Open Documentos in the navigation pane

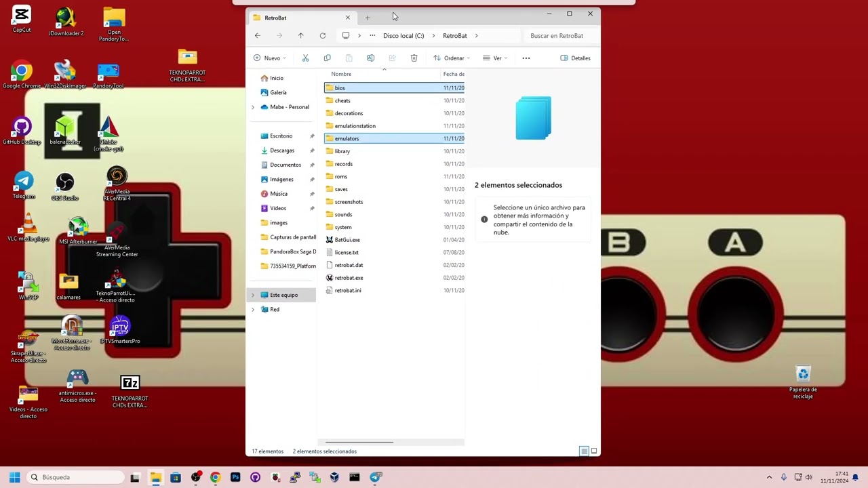[x=285, y=165]
